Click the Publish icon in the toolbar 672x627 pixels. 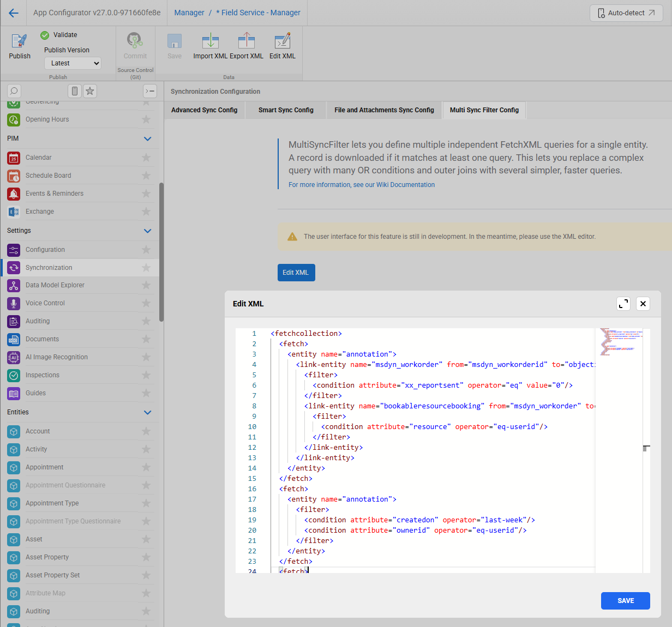pos(20,41)
